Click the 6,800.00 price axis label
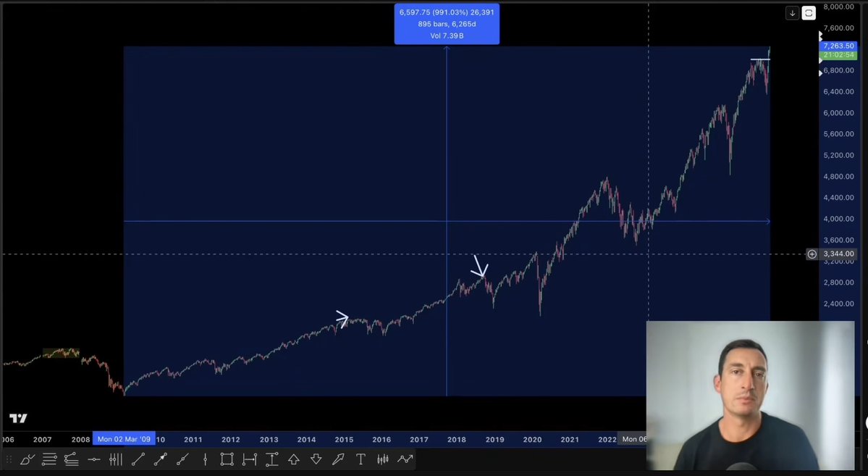The height and width of the screenshot is (476, 868). 838,70
